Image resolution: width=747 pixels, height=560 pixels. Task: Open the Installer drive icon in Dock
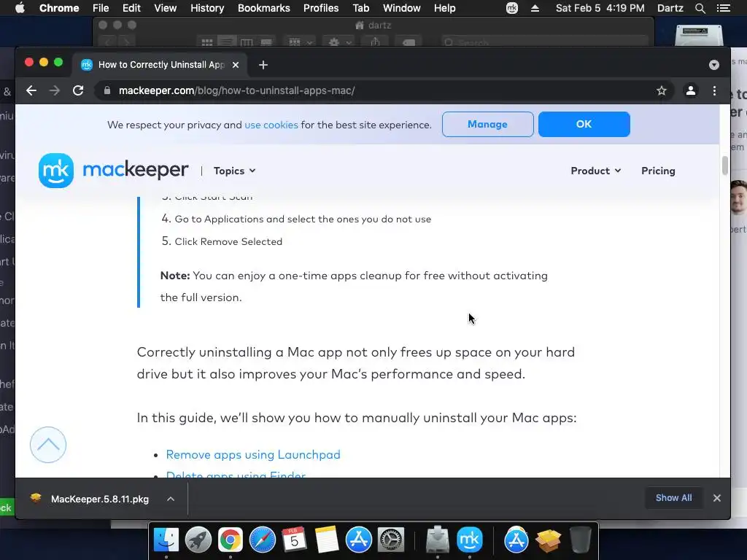click(438, 540)
